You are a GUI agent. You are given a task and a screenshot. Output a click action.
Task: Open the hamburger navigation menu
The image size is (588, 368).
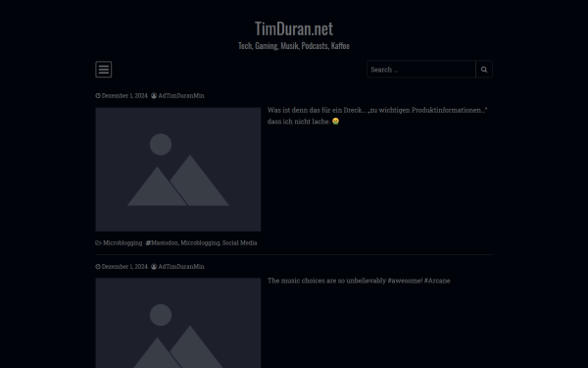coord(104,70)
